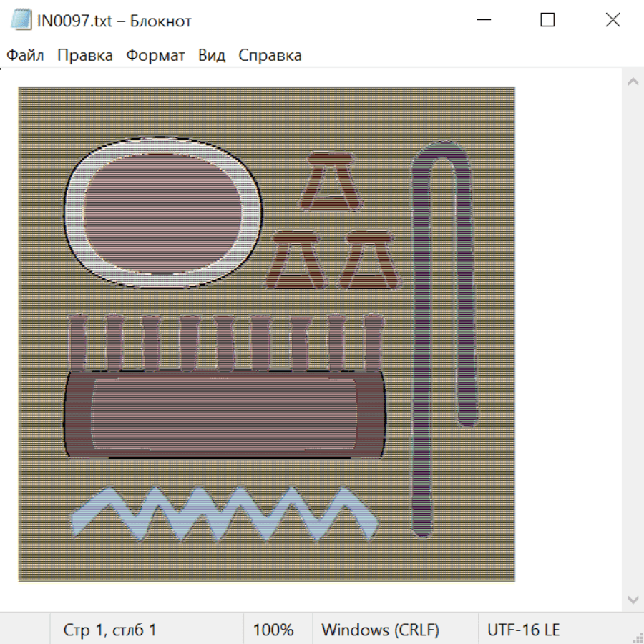The image size is (644, 644).
Task: Open the Формат menu
Action: click(155, 56)
